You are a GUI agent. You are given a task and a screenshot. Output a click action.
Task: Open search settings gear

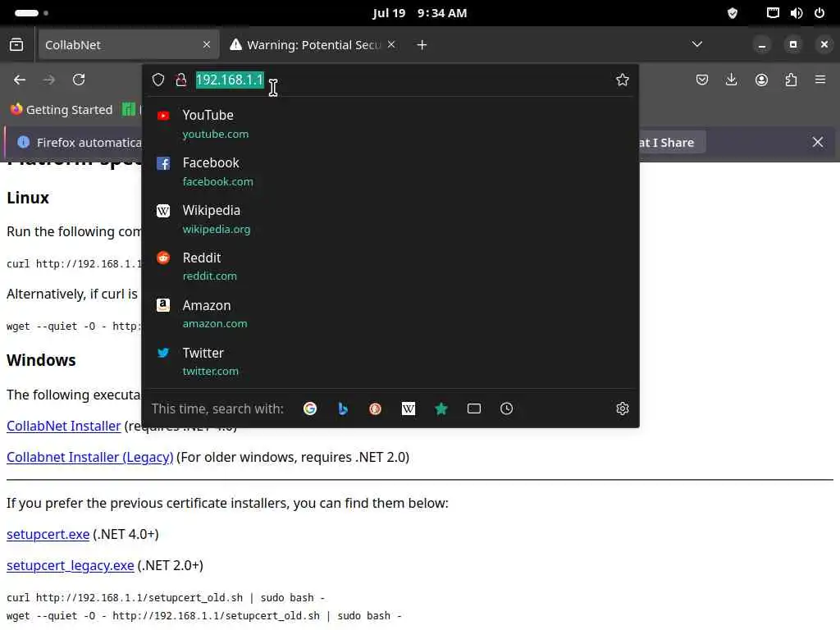(x=622, y=409)
